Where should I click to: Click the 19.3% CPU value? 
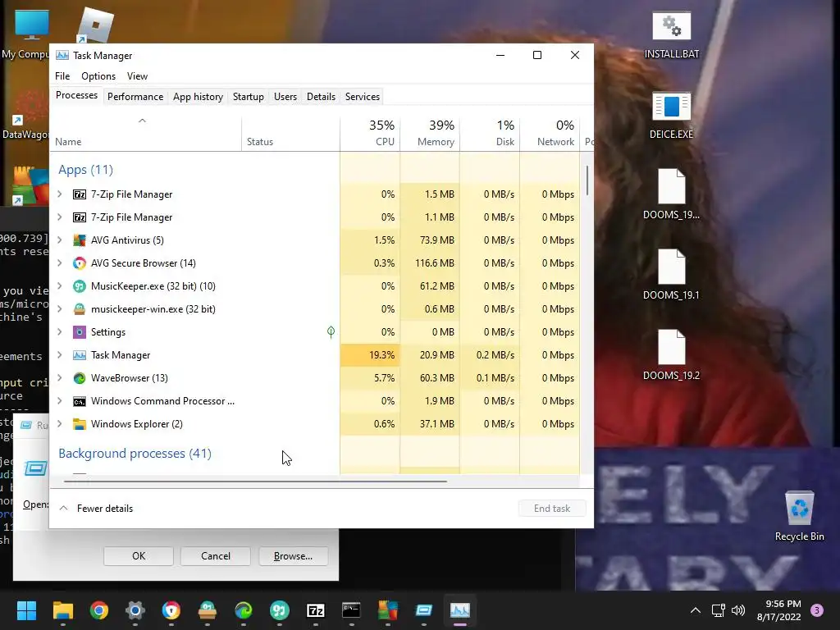(382, 355)
